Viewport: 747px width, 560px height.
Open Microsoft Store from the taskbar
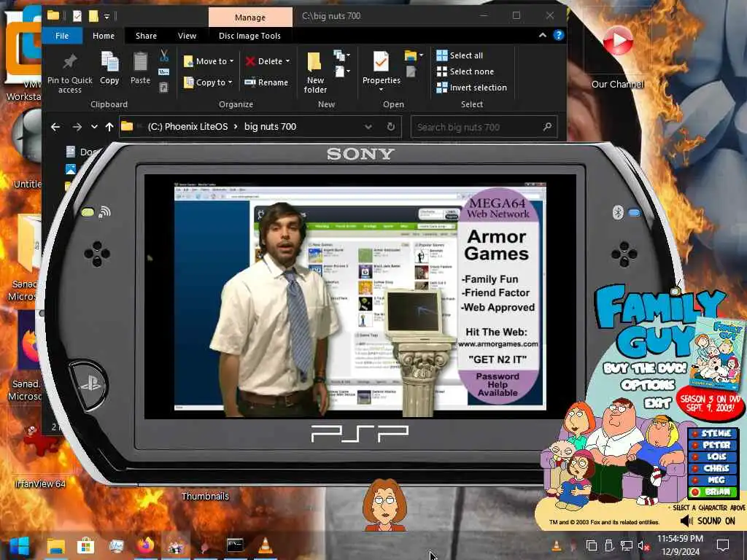[x=86, y=545]
